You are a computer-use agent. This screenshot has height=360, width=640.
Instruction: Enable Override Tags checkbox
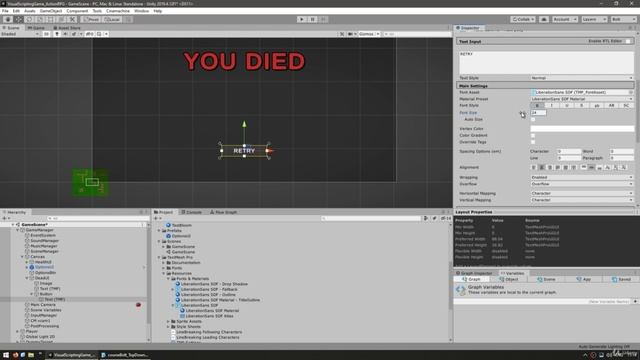point(533,142)
